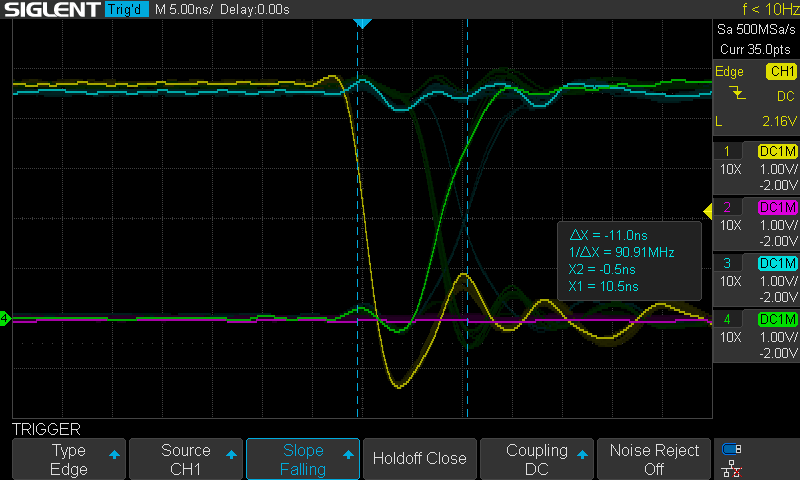Click the cursor ΔX measurement readout box
The image size is (800, 480).
[628, 259]
